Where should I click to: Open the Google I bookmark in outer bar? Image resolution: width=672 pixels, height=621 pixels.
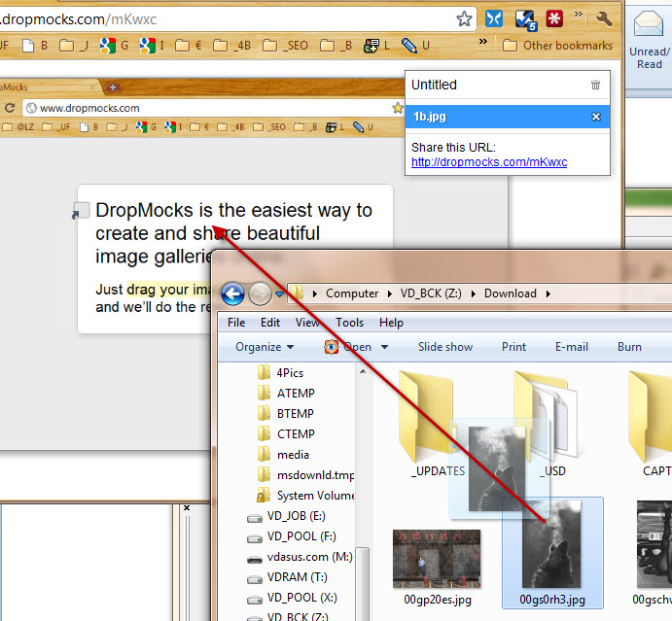[x=153, y=46]
